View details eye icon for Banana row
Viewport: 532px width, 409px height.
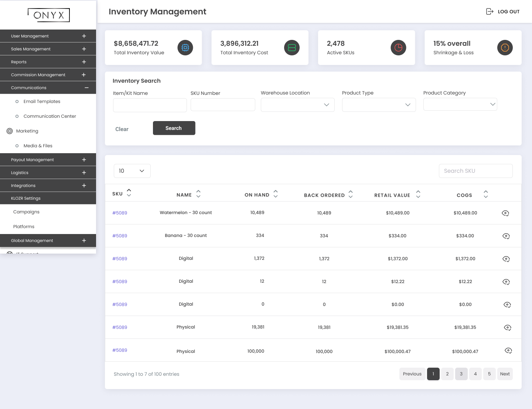(x=506, y=236)
